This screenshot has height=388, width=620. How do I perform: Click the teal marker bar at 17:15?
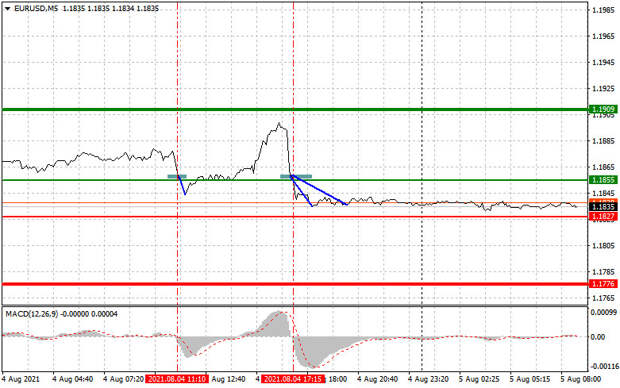click(296, 176)
